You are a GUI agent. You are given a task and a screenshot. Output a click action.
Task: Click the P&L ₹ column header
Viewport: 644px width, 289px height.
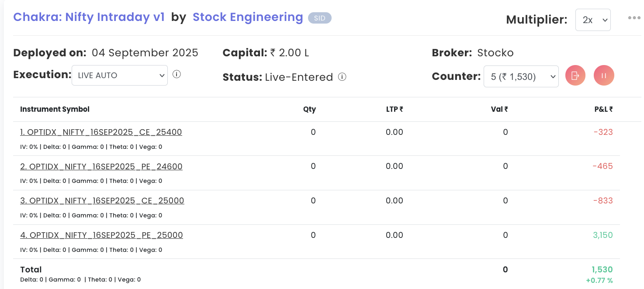[603, 109]
